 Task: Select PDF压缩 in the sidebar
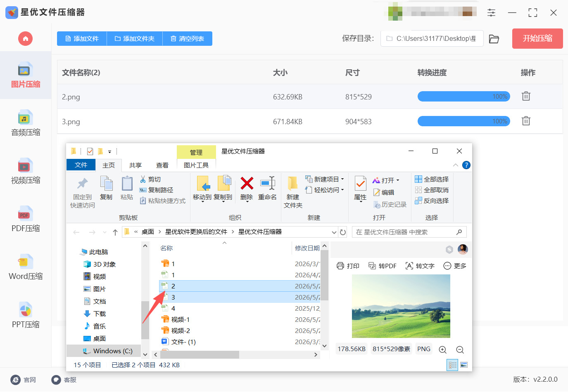(25, 220)
